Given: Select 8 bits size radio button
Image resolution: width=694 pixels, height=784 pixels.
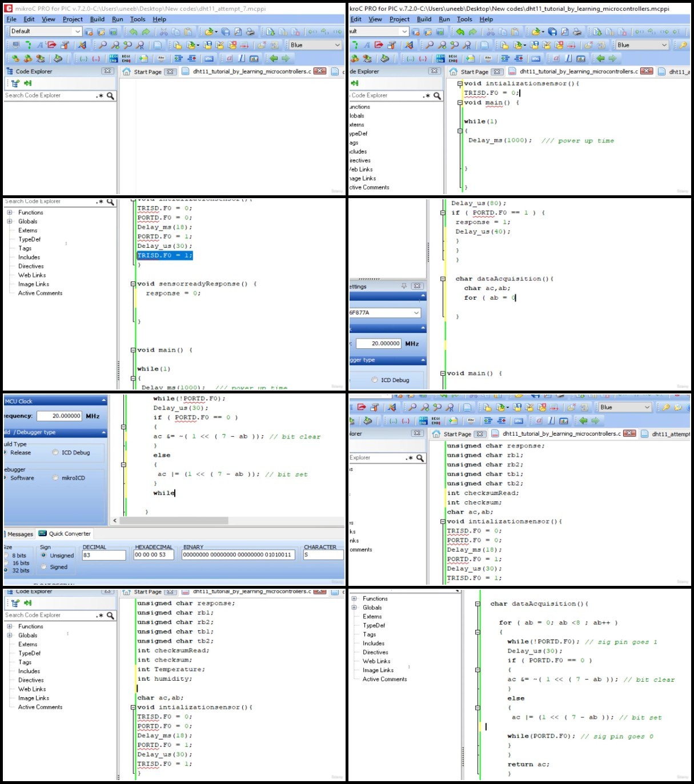Looking at the screenshot, I should (6, 555).
